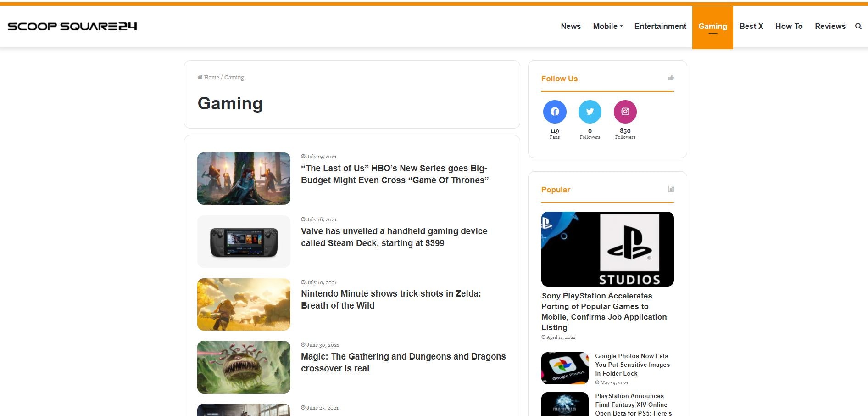The image size is (868, 416).
Task: Click the 0 Followers Twitter count
Action: coord(590,134)
